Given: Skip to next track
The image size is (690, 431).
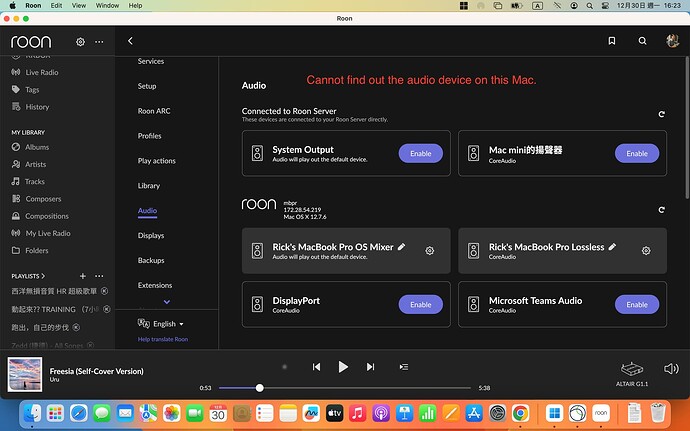Looking at the screenshot, I should tap(371, 367).
